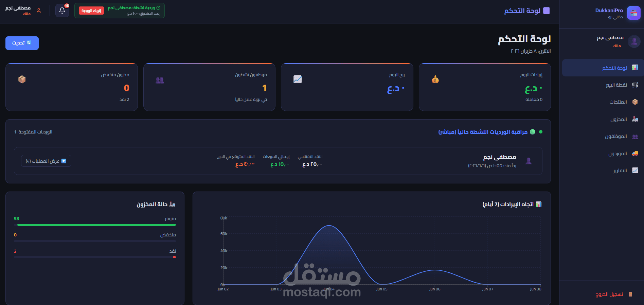The height and width of the screenshot is (305, 644).
Task: Click the globe icon beside مراقبة الورديات heading
Action: pyautogui.click(x=533, y=132)
